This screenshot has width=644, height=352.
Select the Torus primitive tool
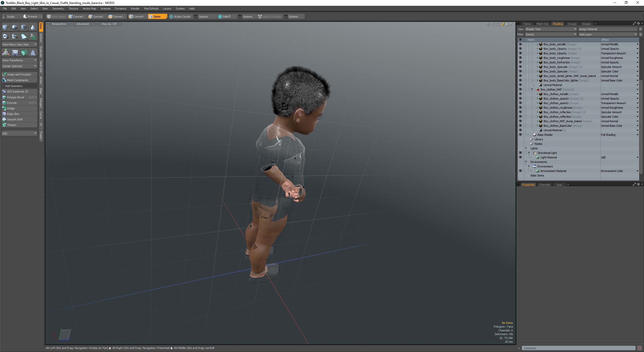5,36
